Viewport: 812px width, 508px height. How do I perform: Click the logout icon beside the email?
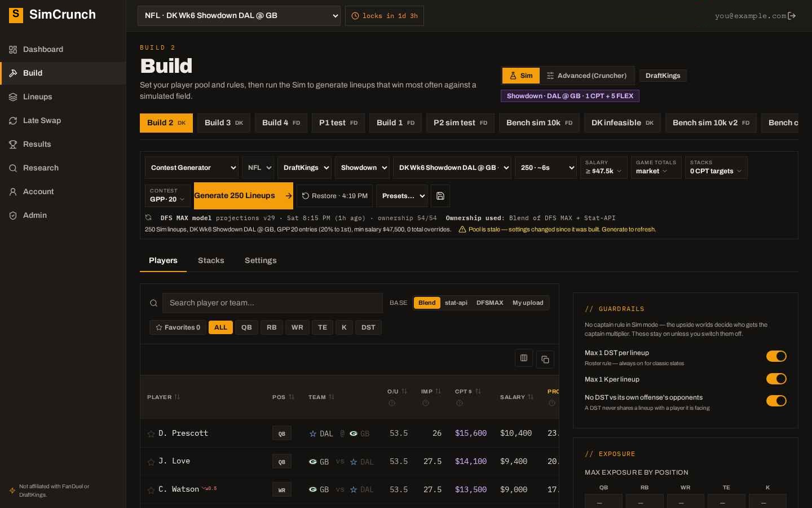792,16
